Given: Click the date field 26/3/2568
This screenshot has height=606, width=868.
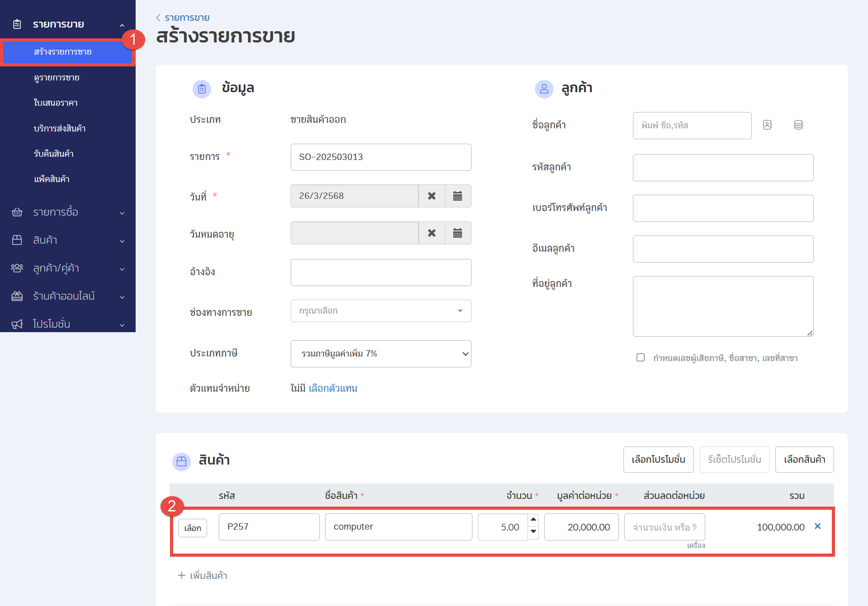Looking at the screenshot, I should [x=354, y=196].
